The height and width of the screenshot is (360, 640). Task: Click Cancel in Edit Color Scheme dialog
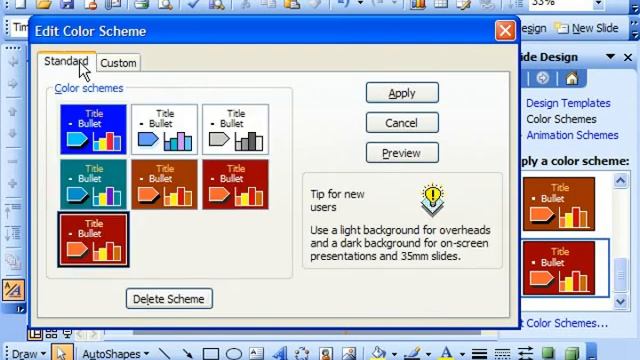click(402, 123)
